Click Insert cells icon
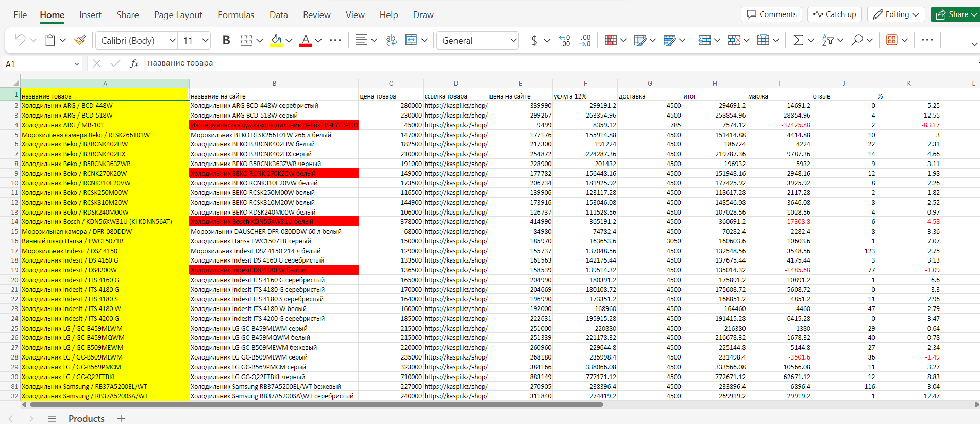The height and width of the screenshot is (424, 980). [x=704, y=40]
